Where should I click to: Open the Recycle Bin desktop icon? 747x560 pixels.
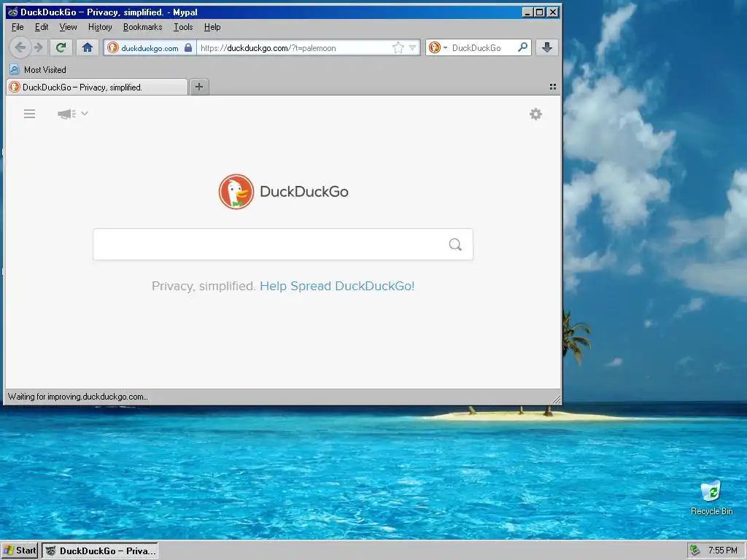click(x=711, y=497)
